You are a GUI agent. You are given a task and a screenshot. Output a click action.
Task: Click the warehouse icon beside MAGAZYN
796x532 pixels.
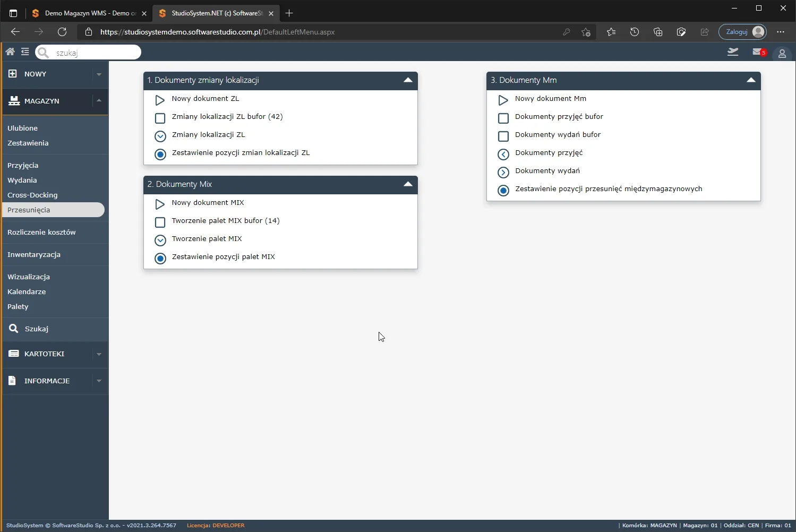(x=14, y=101)
